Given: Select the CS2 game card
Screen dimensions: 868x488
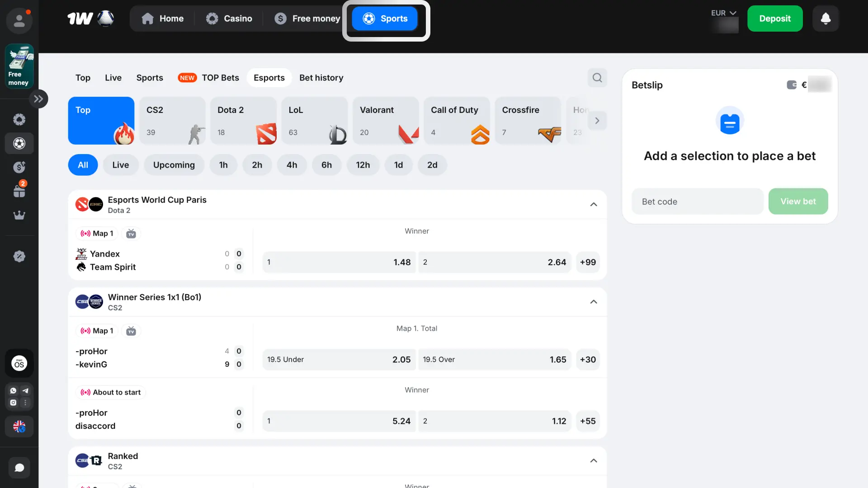Looking at the screenshot, I should tap(172, 121).
